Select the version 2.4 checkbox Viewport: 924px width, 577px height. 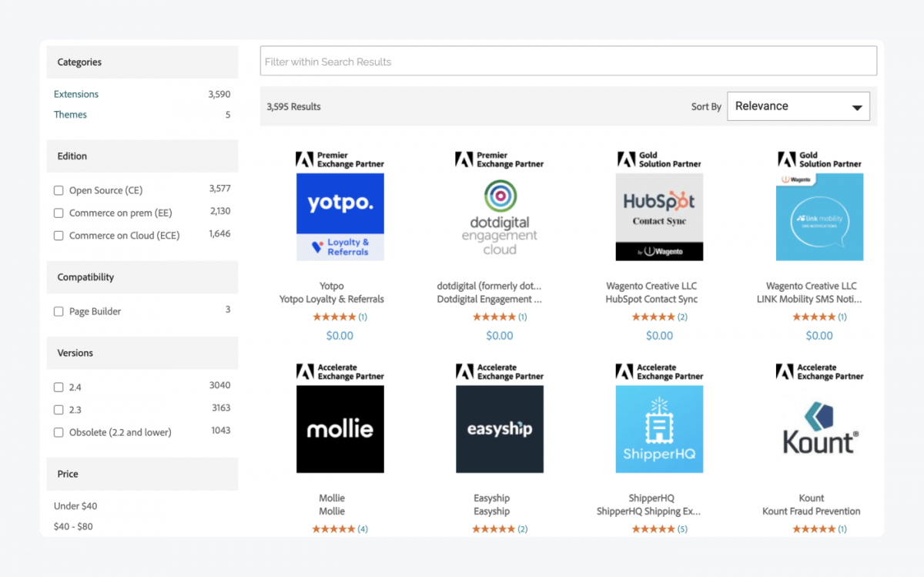click(x=59, y=387)
